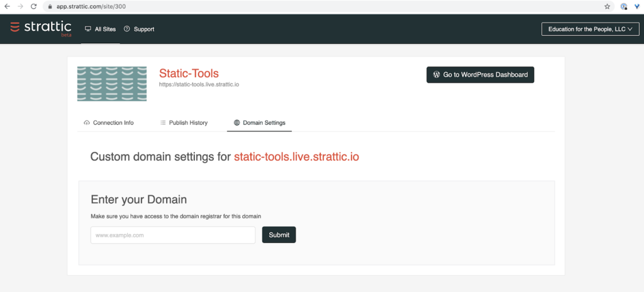This screenshot has height=292, width=644.
Task: Select the Domain Settings tab
Action: point(259,122)
